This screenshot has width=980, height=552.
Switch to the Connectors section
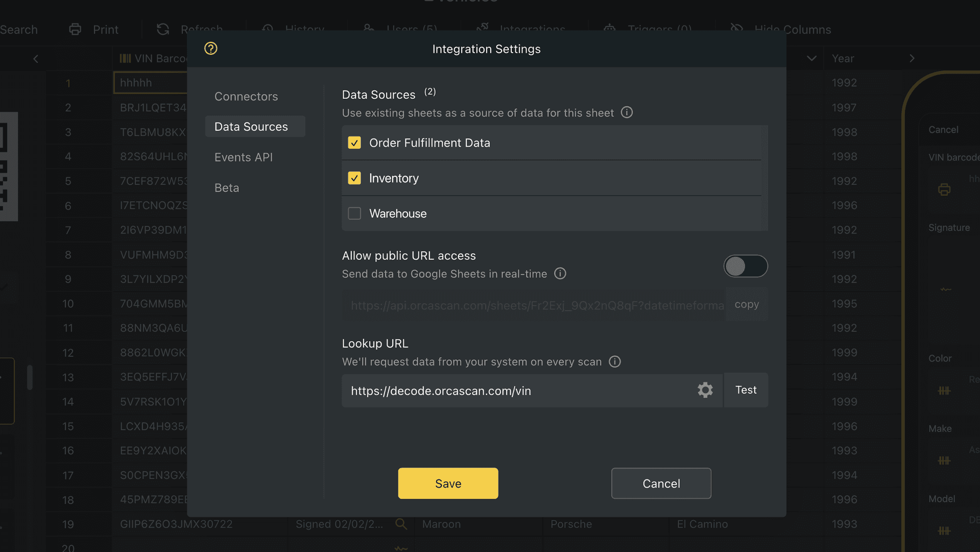[246, 96]
